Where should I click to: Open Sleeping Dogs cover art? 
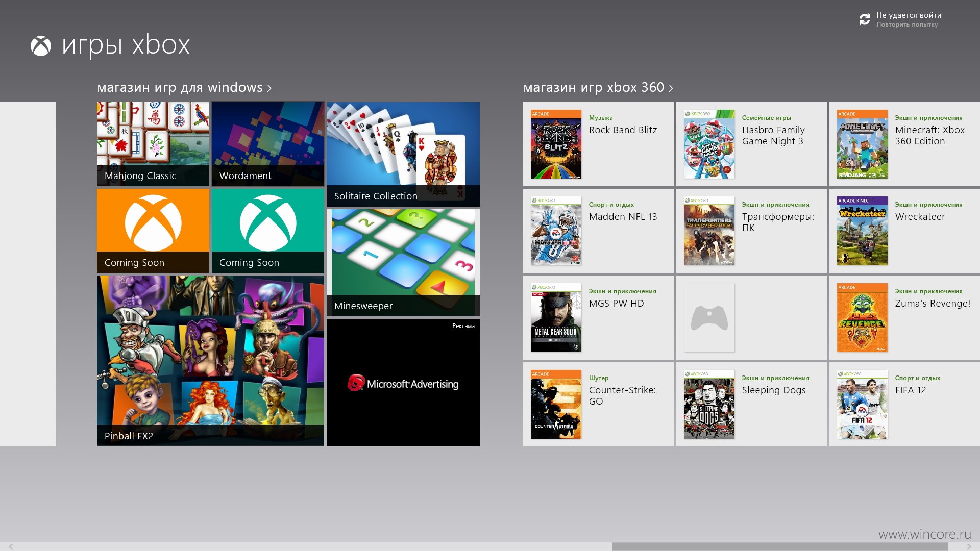(x=709, y=405)
